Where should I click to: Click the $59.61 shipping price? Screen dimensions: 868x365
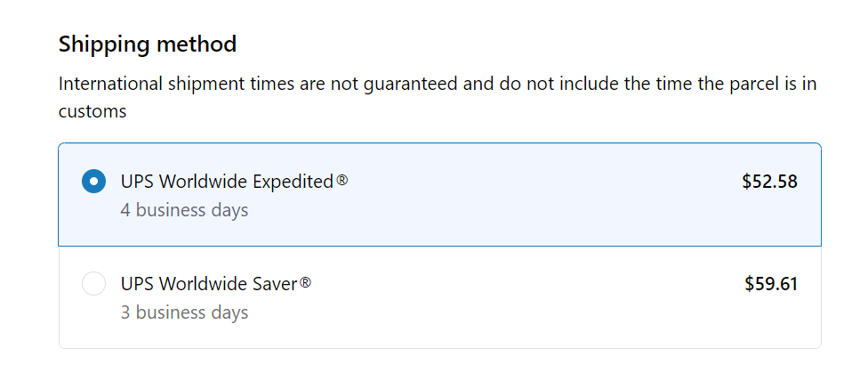770,284
